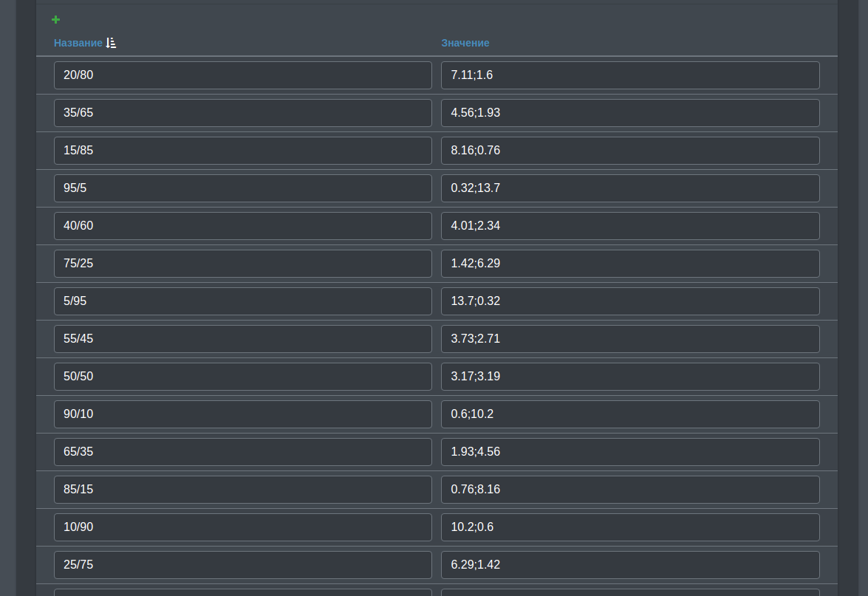Click the Значение column header
Screen dimensions: 868x596
[465, 43]
